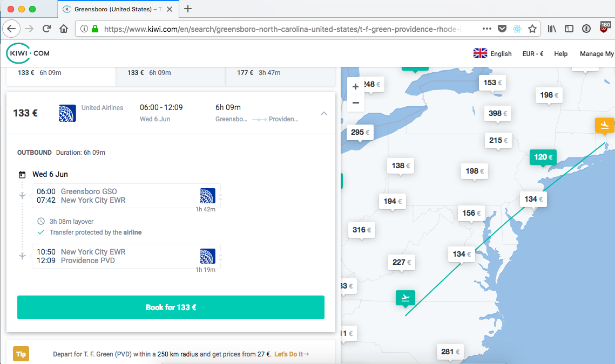Click the React devtools atom icon
This screenshot has width=615, height=364.
pyautogui.click(x=517, y=29)
